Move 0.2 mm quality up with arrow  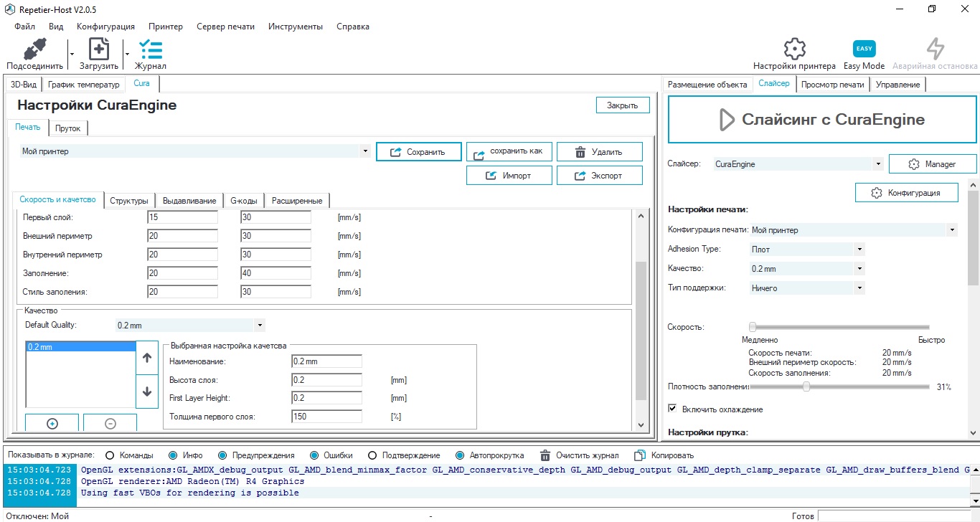tap(147, 358)
